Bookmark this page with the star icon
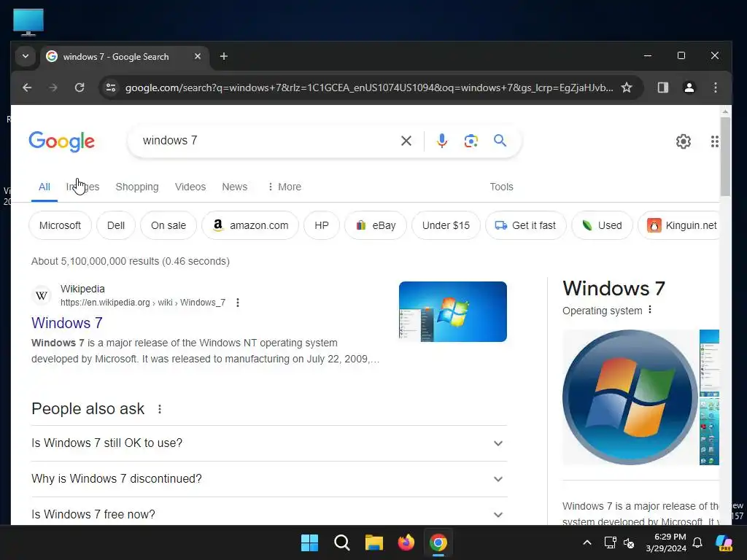This screenshot has height=560, width=747. pyautogui.click(x=627, y=87)
